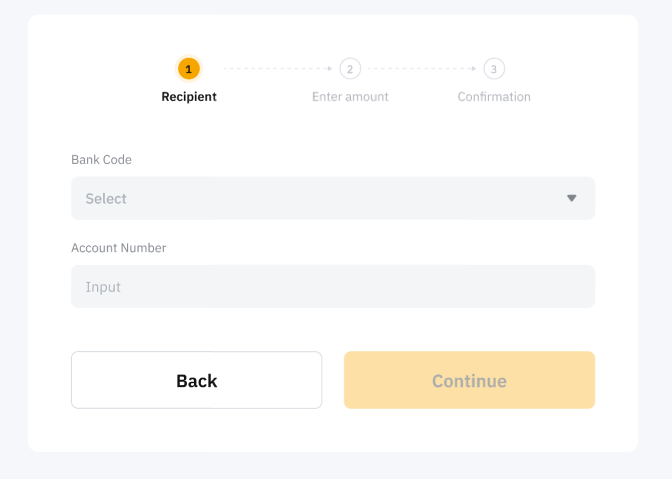Image resolution: width=672 pixels, height=479 pixels.
Task: Click the step 3 circle indicator
Action: point(494,69)
